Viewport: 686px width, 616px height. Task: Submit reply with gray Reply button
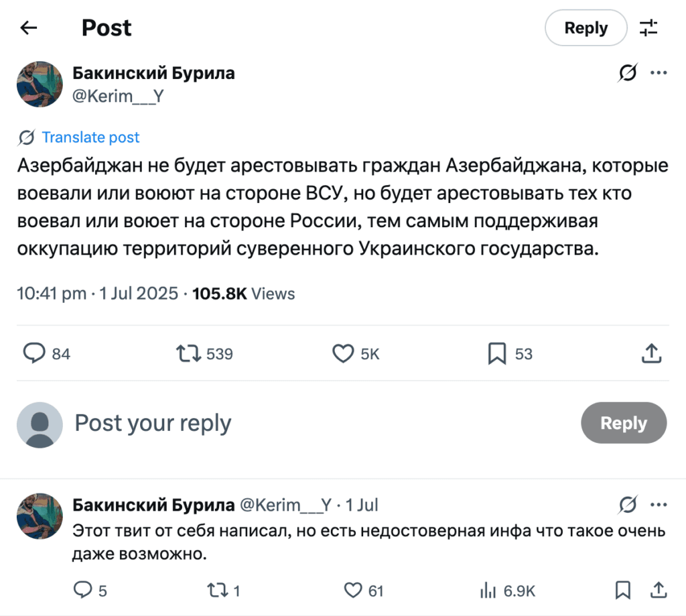[x=623, y=424]
